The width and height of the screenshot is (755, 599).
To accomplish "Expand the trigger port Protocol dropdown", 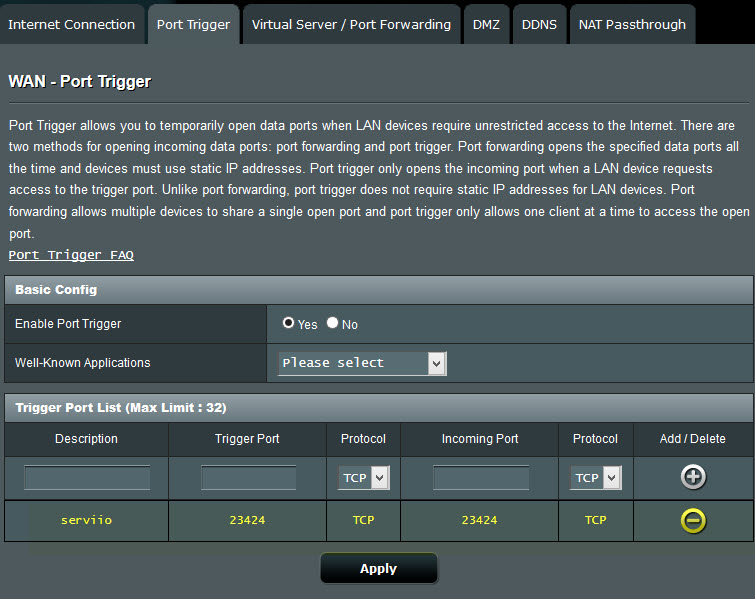I will 364,478.
